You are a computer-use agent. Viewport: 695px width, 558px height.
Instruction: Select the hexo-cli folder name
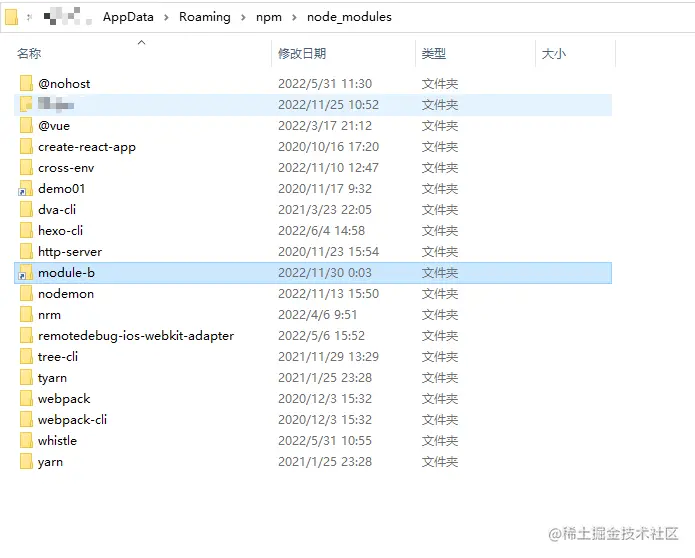coord(60,230)
